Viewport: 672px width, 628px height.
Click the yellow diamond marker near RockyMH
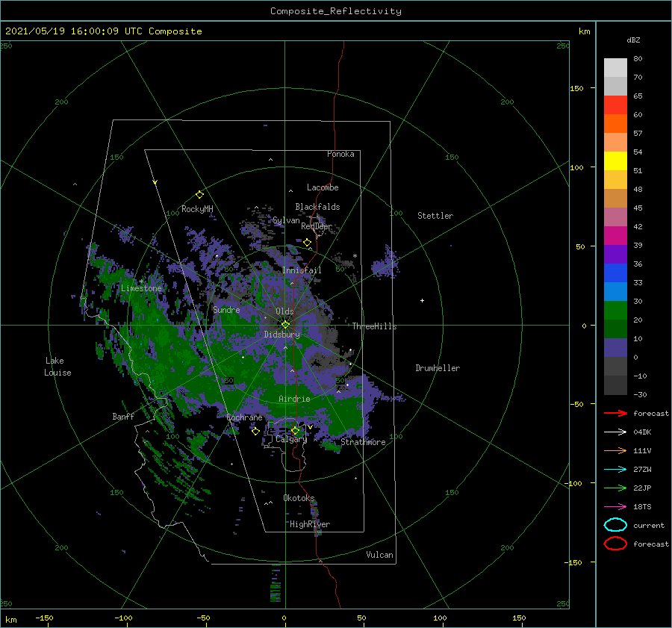[199, 195]
